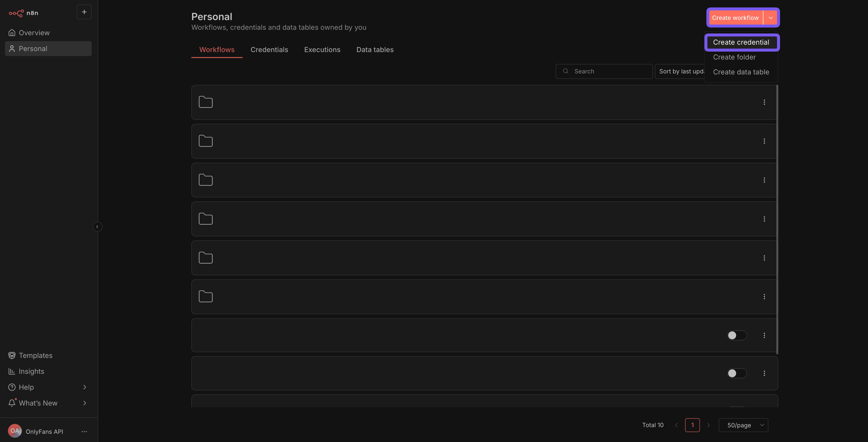Collapse the sidebar with the arrow handle
The image size is (868, 442).
point(97,226)
